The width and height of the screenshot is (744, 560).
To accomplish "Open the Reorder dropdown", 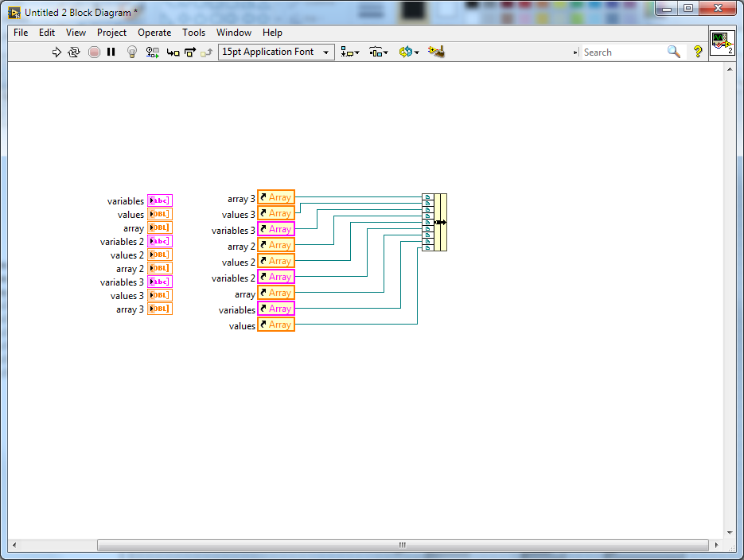I will pyautogui.click(x=408, y=52).
